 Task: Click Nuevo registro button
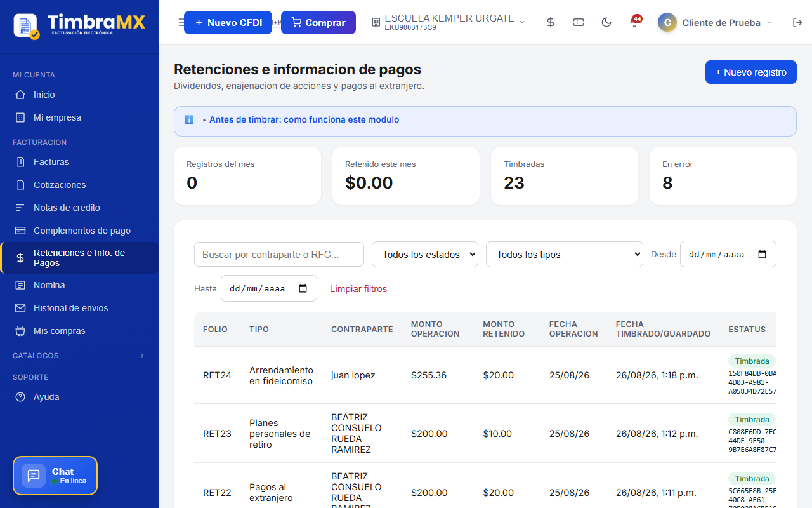[751, 72]
